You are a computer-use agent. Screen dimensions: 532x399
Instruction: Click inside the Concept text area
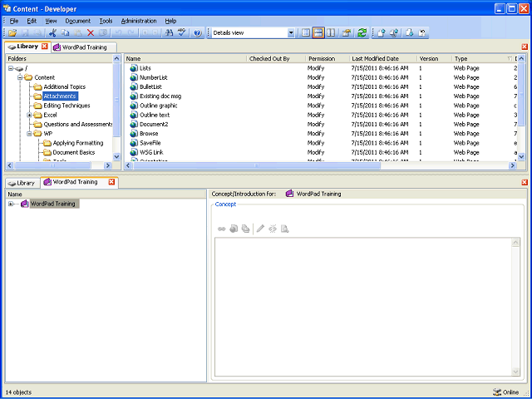[x=363, y=307]
